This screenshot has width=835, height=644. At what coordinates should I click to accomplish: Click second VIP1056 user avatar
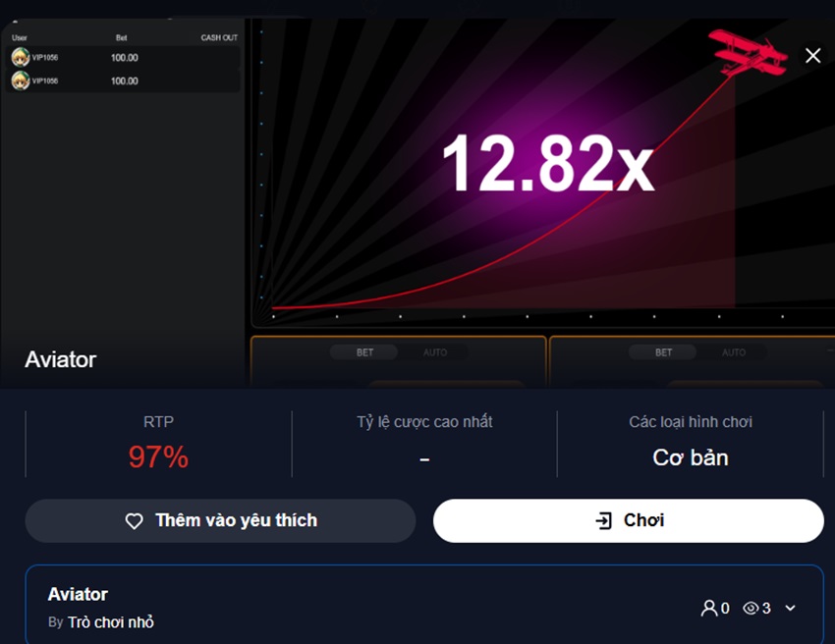(21, 80)
